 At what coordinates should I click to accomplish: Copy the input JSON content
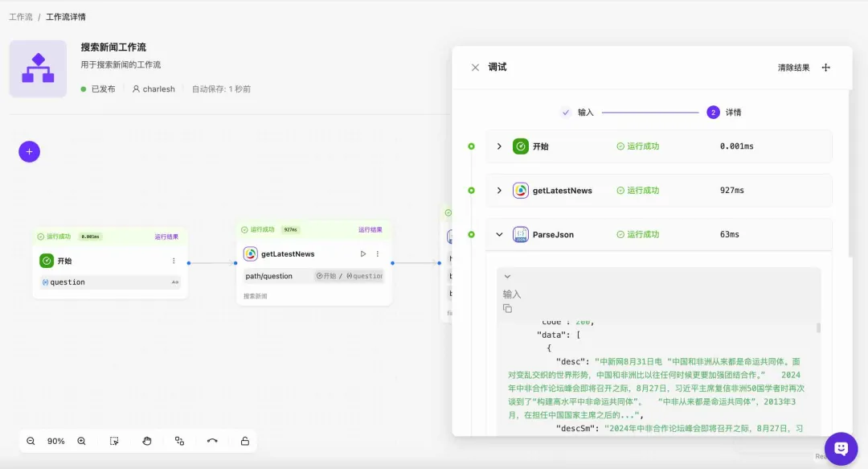(x=507, y=308)
